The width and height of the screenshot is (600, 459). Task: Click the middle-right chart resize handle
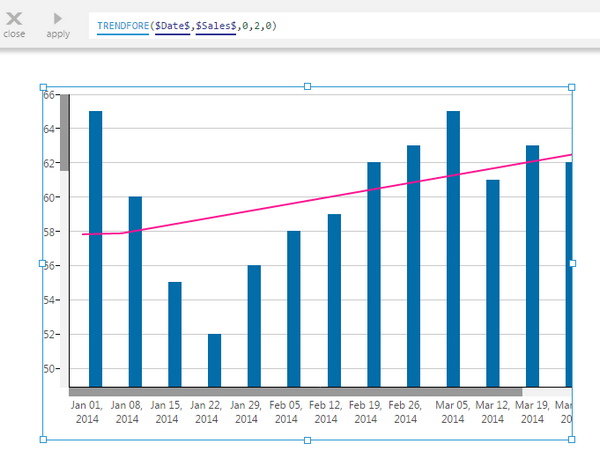point(572,263)
